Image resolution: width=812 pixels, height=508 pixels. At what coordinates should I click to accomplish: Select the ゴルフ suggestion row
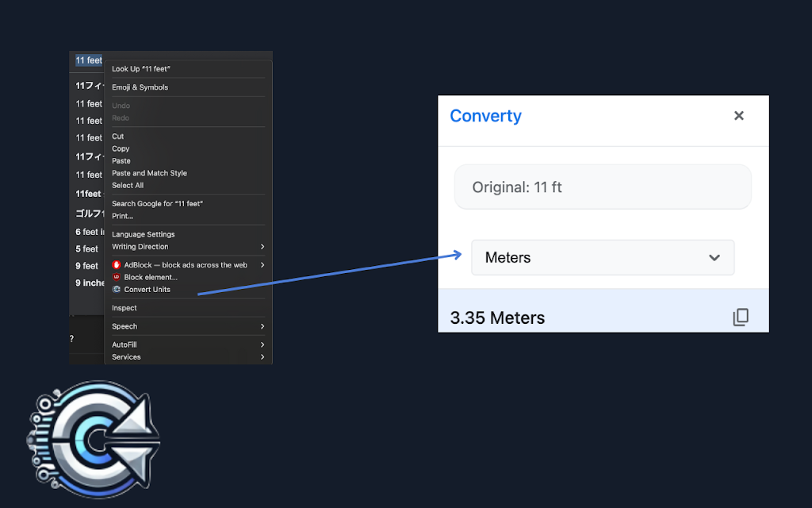click(89, 214)
